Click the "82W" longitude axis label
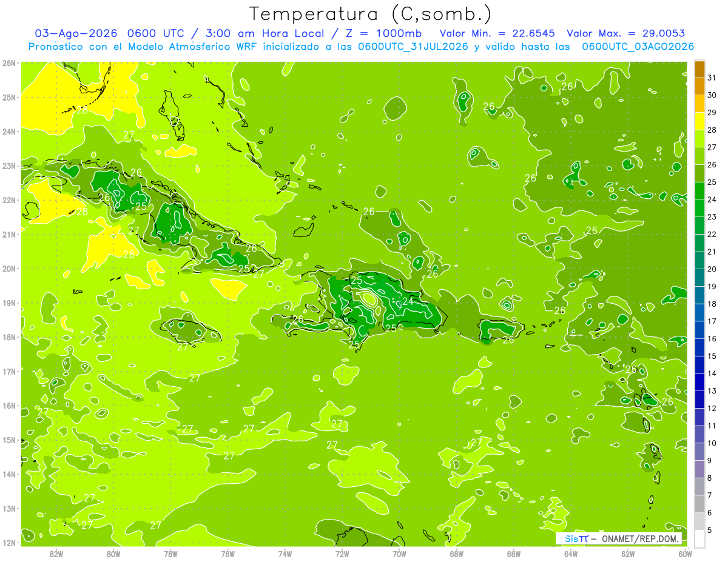This screenshot has width=728, height=562. (56, 554)
